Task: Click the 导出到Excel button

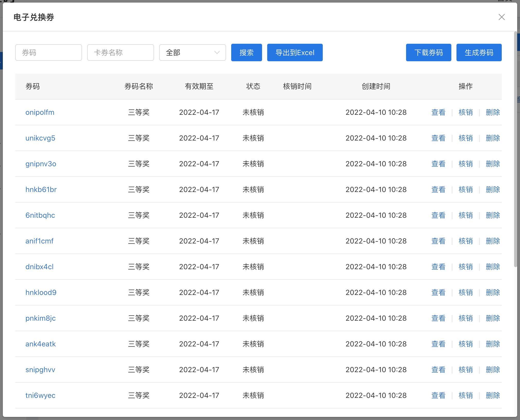Action: pyautogui.click(x=295, y=52)
